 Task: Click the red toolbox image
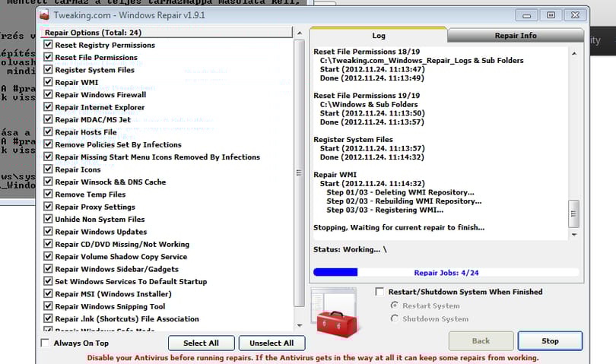click(x=337, y=324)
